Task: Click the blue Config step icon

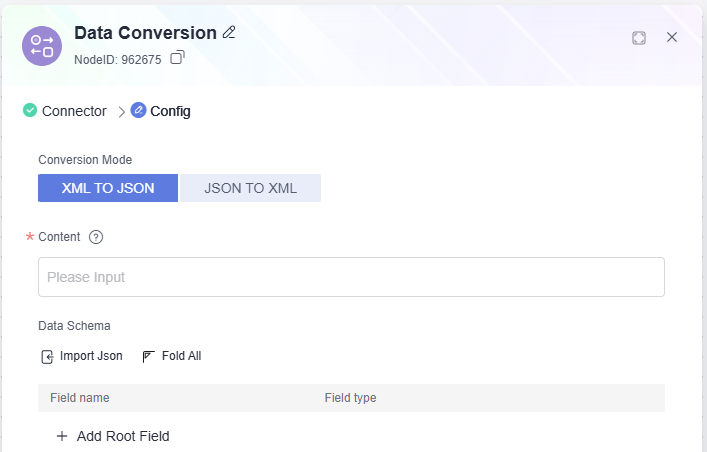Action: (138, 110)
